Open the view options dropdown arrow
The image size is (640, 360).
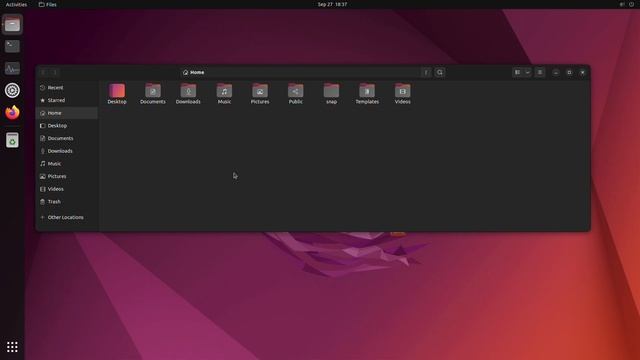tap(528, 72)
